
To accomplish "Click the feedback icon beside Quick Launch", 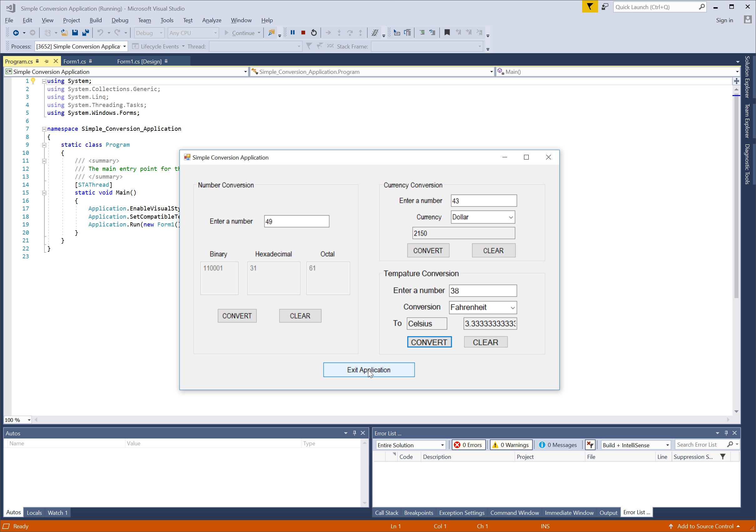I will pos(605,7).
